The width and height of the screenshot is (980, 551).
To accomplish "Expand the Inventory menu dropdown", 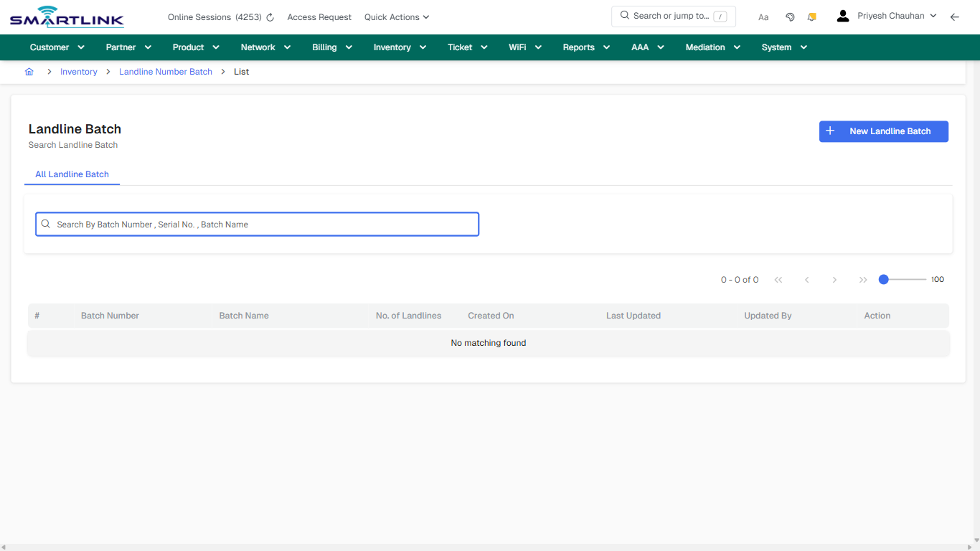I will 399,47.
